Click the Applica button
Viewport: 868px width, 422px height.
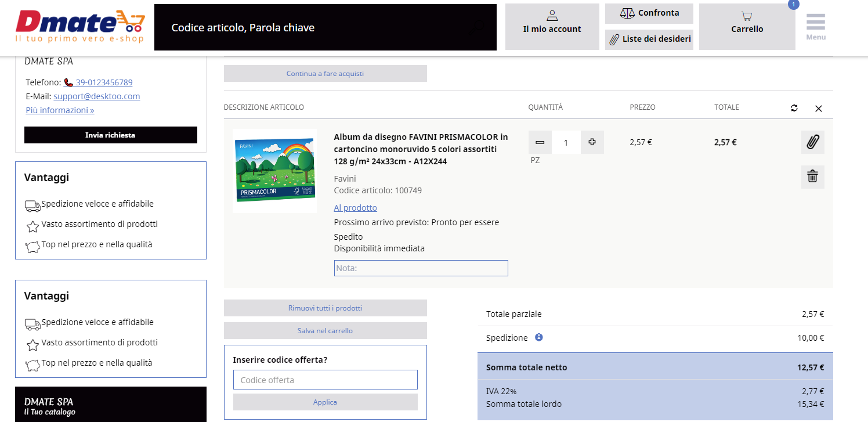pyautogui.click(x=325, y=402)
